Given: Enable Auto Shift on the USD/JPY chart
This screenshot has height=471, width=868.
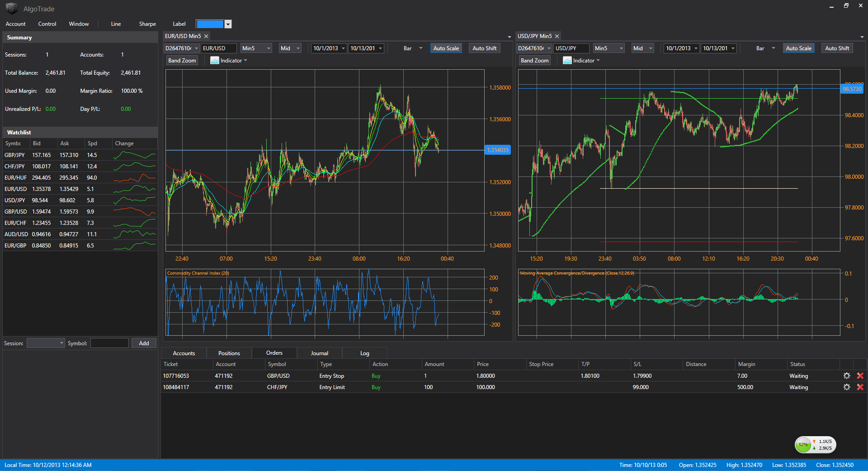Looking at the screenshot, I should point(837,48).
